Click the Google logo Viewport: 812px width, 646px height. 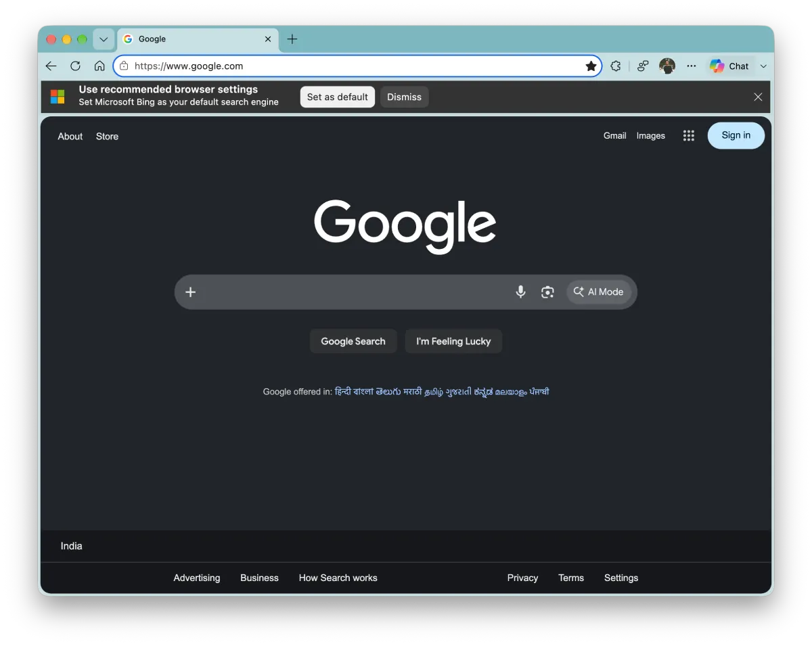coord(405,227)
